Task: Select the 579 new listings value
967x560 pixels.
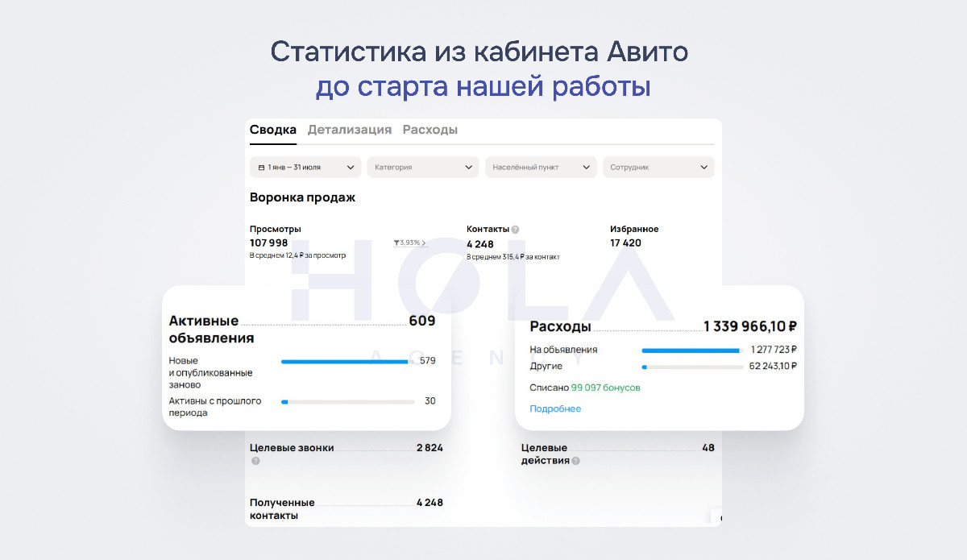Action: 428,361
